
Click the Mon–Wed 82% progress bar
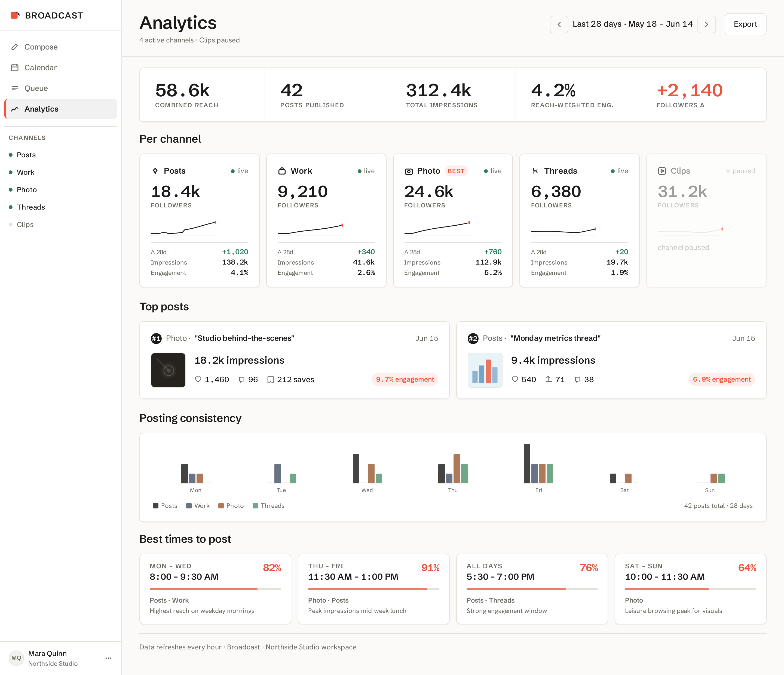coord(215,589)
